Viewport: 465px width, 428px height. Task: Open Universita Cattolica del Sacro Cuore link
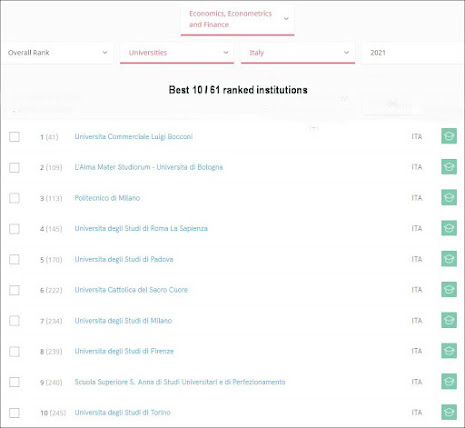(x=131, y=290)
